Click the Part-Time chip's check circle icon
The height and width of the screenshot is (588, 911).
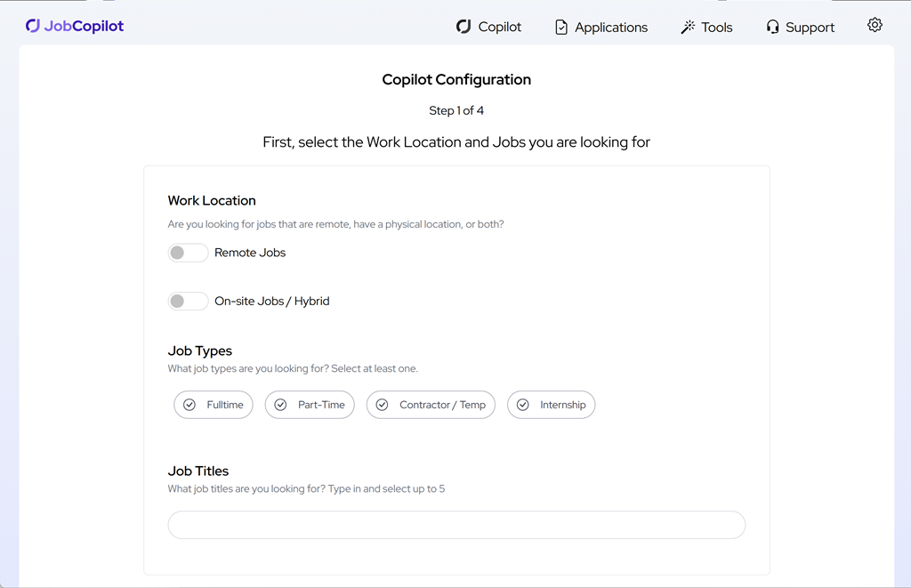[280, 405]
